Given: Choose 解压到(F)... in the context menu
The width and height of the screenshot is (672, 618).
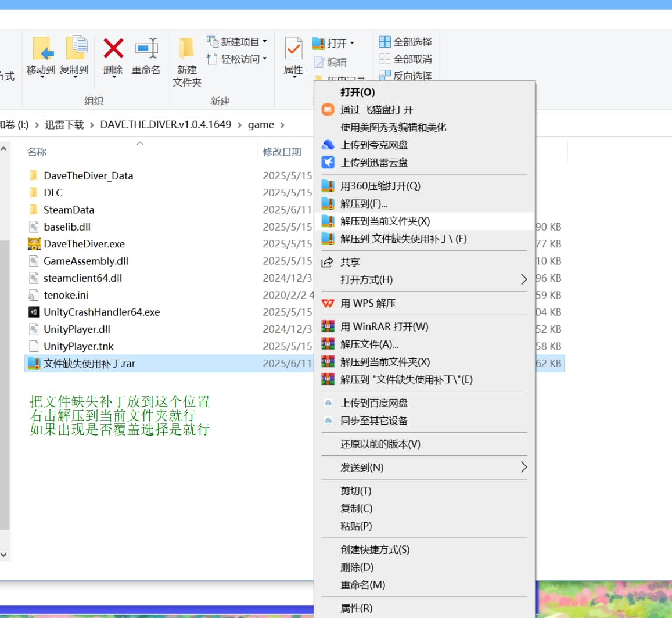Looking at the screenshot, I should (x=424, y=203).
